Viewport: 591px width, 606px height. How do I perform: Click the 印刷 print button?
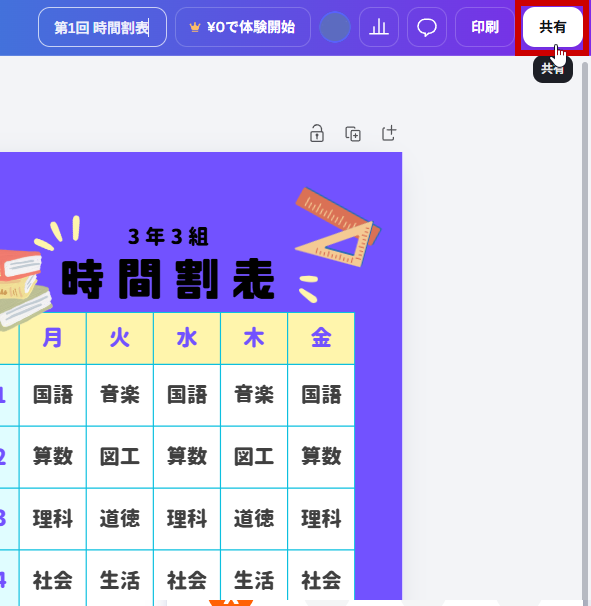coord(485,27)
